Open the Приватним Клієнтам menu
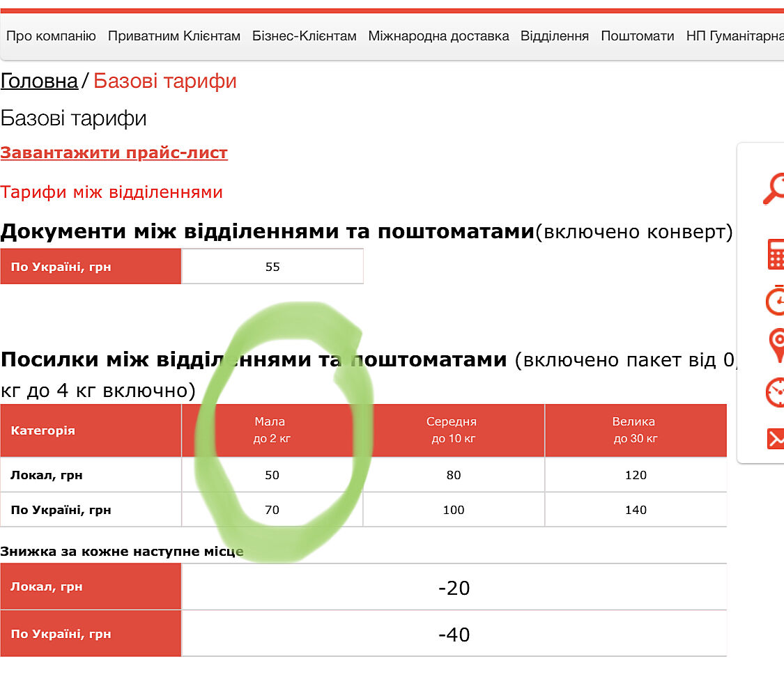Viewport: 784px width, 700px height. click(x=174, y=36)
